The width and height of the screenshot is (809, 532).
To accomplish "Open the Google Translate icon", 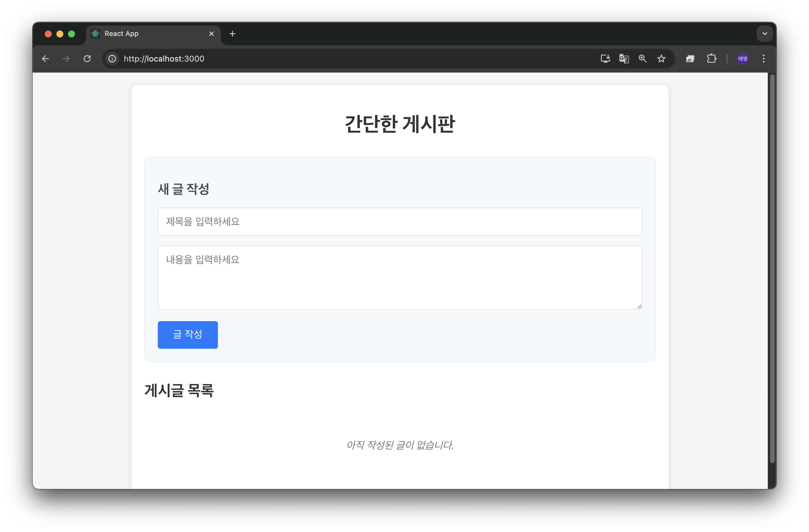I will 624,59.
